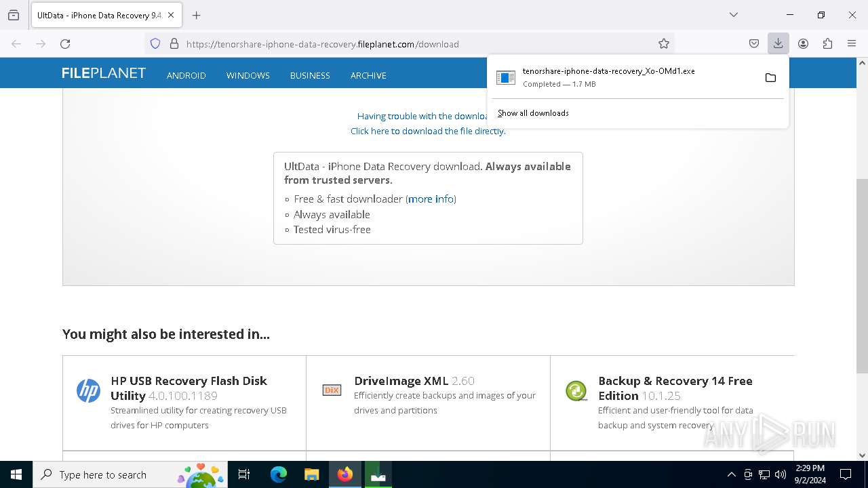Open Windows Start menu

click(x=16, y=474)
